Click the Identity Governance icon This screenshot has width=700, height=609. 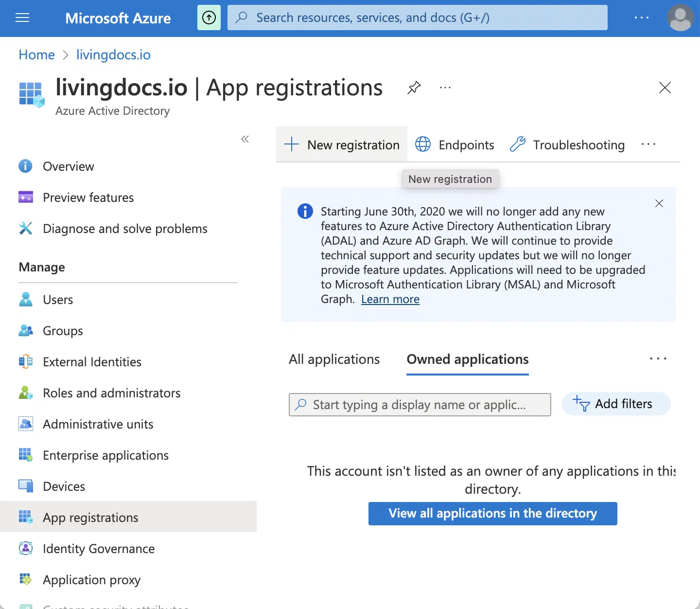point(26,548)
